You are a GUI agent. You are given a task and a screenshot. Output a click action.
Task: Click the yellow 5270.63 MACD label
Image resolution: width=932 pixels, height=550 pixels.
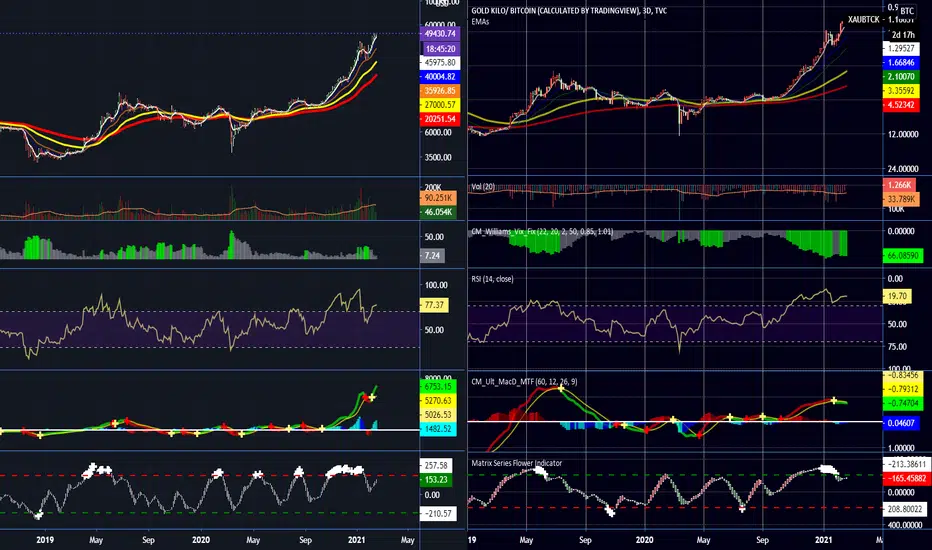pos(439,401)
